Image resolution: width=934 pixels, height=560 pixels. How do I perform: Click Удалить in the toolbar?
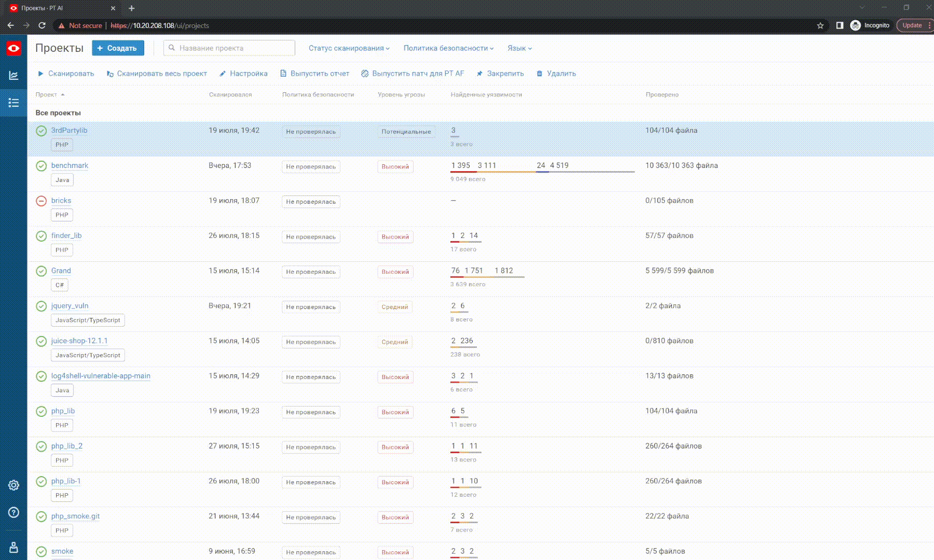pos(556,74)
